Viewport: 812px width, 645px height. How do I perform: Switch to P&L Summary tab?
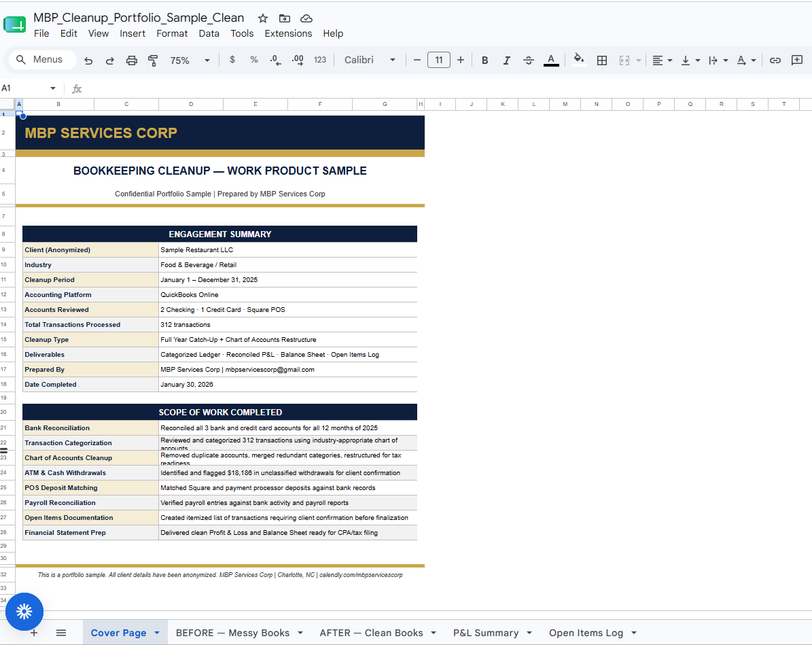(x=486, y=633)
